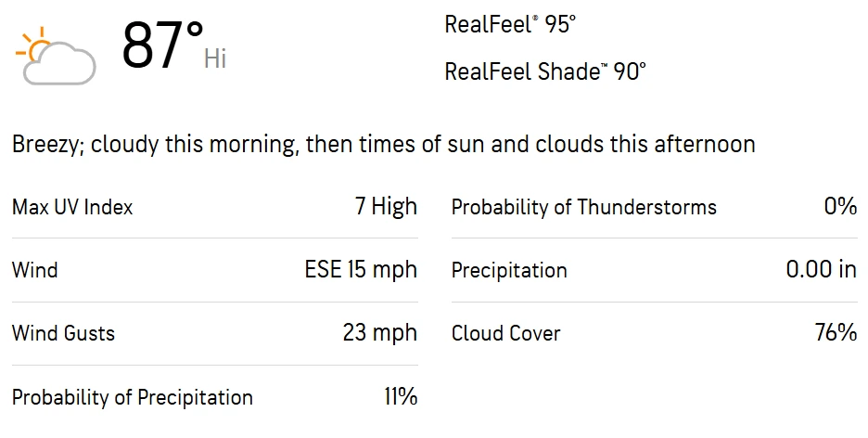The width and height of the screenshot is (868, 438).
Task: Select the 11% precipitation probability value
Action: (x=401, y=396)
